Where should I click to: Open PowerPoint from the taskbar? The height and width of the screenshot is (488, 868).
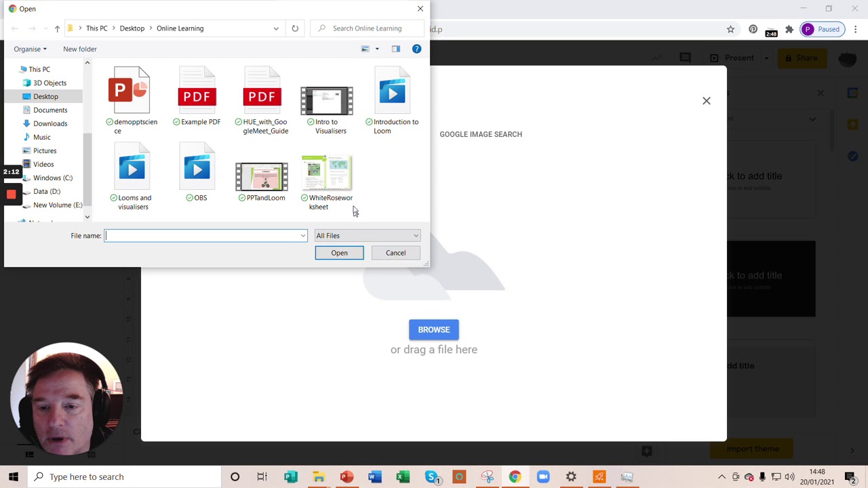(347, 476)
